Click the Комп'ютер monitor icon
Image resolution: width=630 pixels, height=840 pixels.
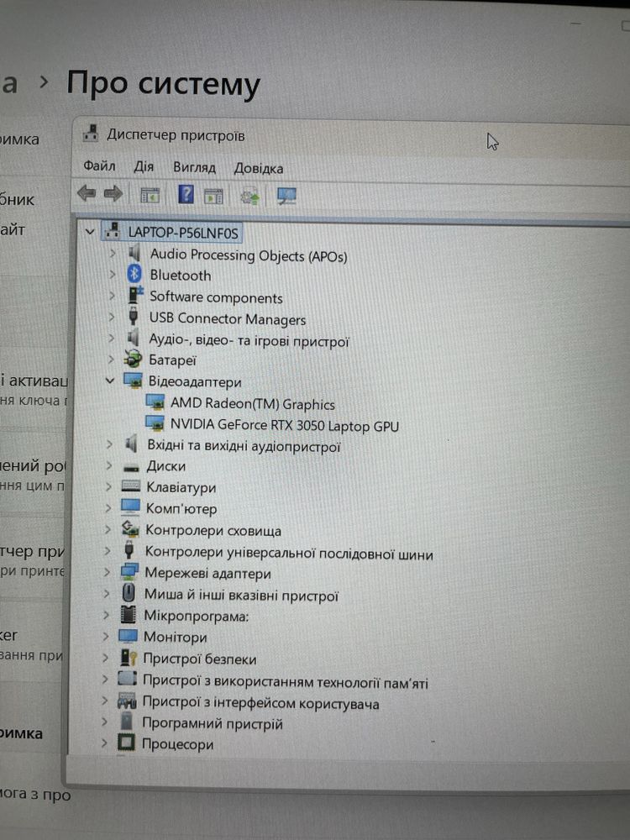[x=130, y=507]
